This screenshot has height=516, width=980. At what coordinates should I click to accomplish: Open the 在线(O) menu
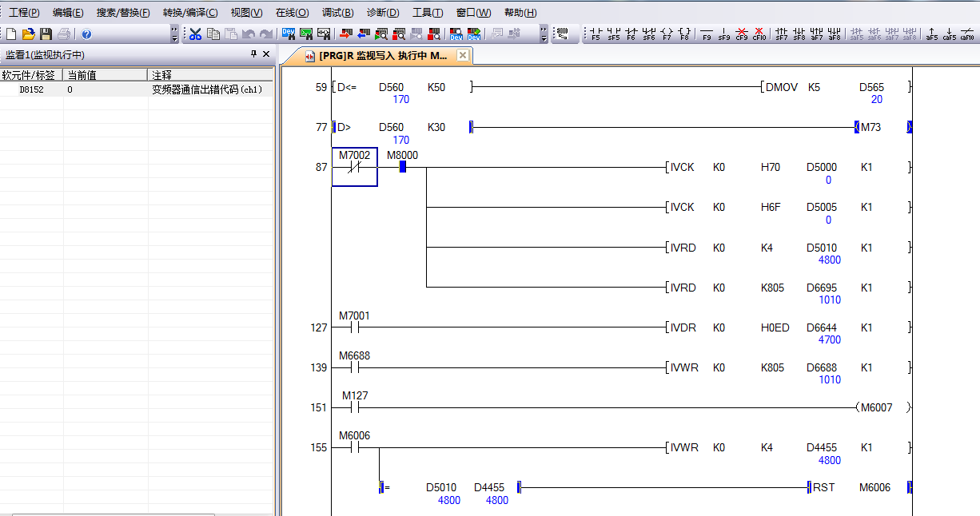(x=292, y=13)
